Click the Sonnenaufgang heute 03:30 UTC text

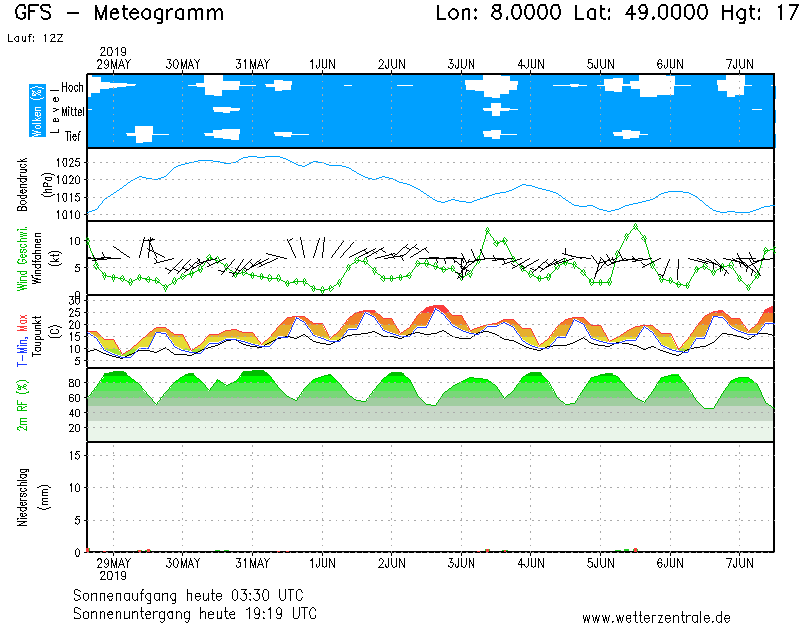coord(195,596)
